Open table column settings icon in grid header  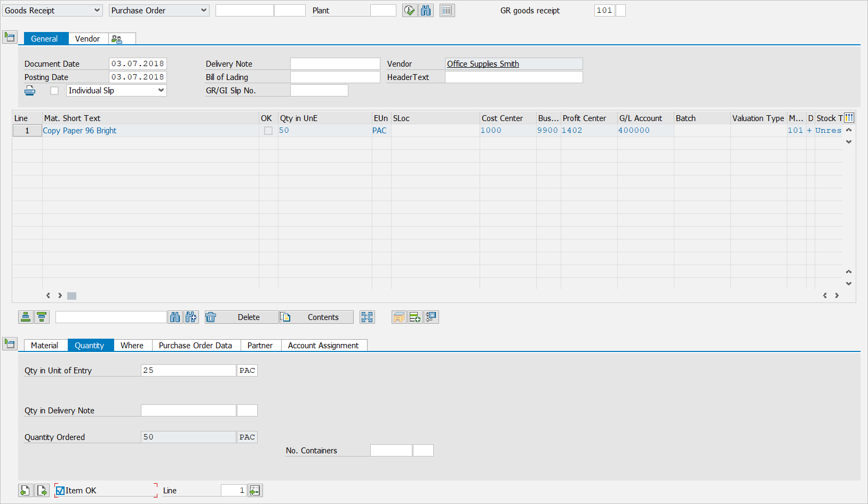[849, 118]
